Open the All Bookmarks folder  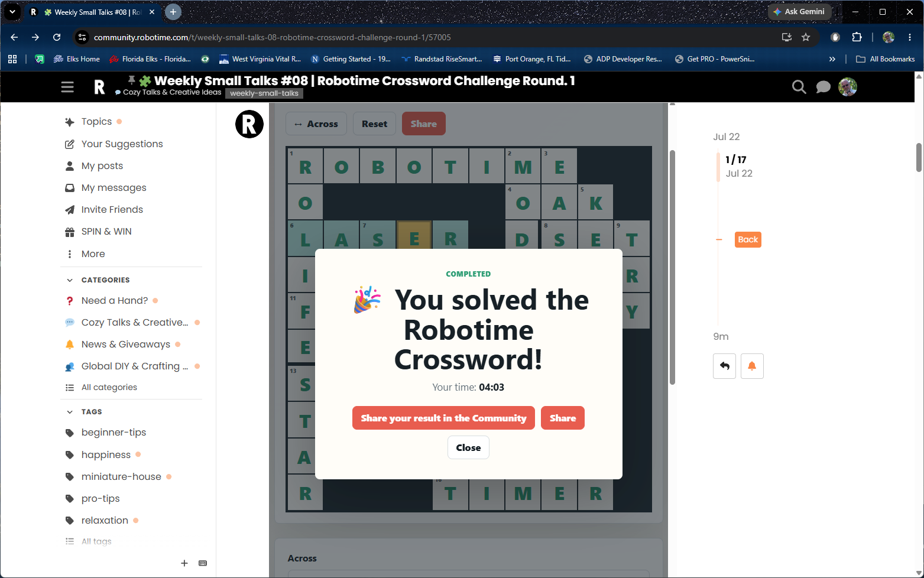click(x=886, y=59)
